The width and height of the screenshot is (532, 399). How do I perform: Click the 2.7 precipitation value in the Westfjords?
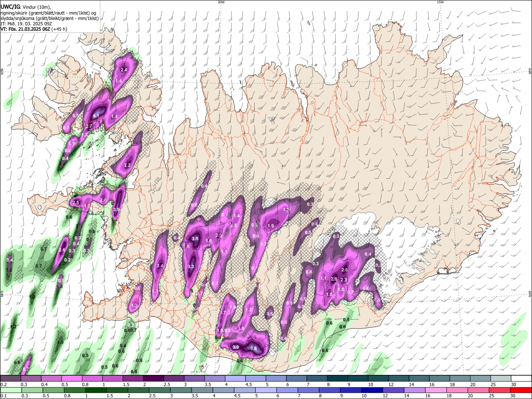(x=89, y=126)
